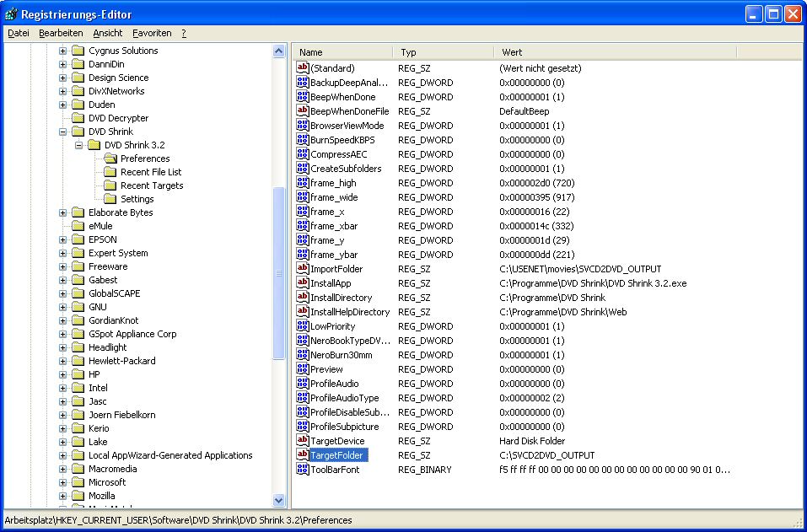Expand the GordianKnot key
The height and width of the screenshot is (532, 807).
62,320
